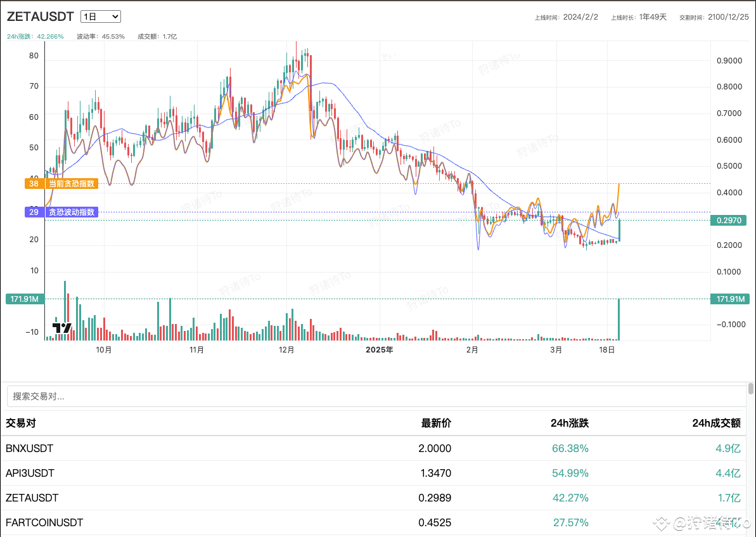
Task: Click the 12月 time axis label
Action: [x=287, y=349]
